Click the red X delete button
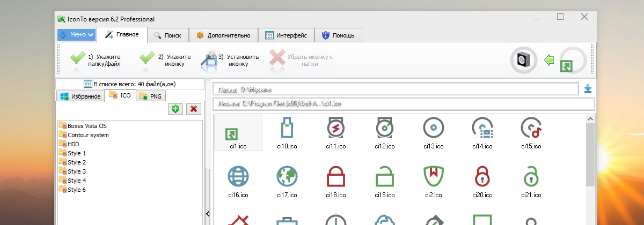 tap(194, 109)
